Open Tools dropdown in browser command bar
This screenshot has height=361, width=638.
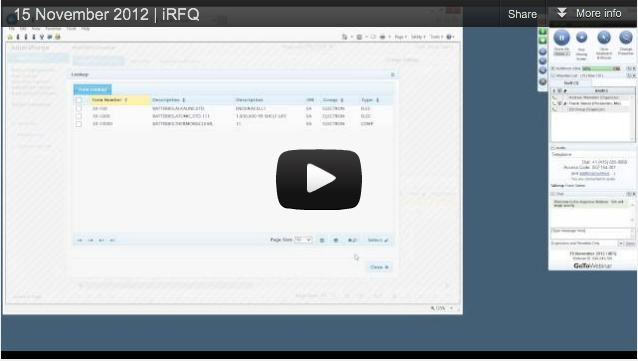(436, 37)
